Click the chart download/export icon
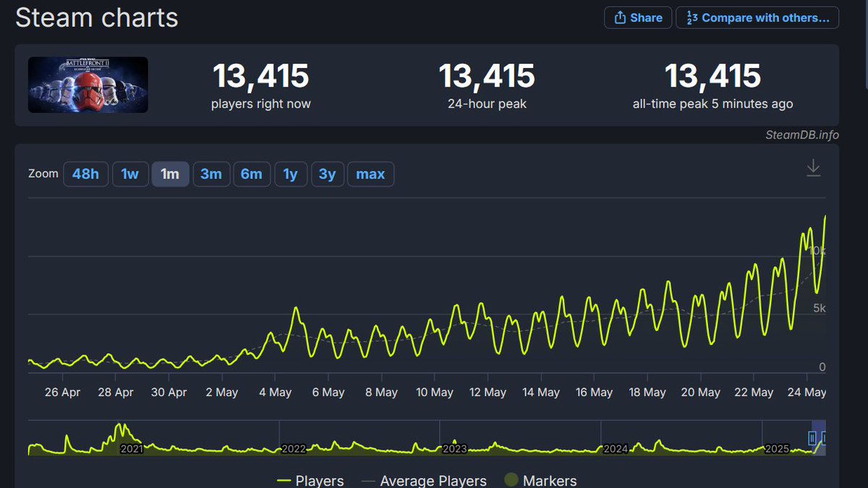This screenshot has width=868, height=488. coord(813,166)
